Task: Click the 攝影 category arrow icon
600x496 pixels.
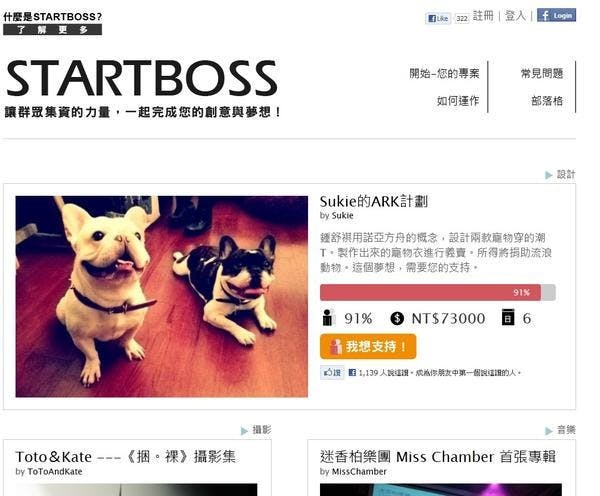Action: [244, 431]
